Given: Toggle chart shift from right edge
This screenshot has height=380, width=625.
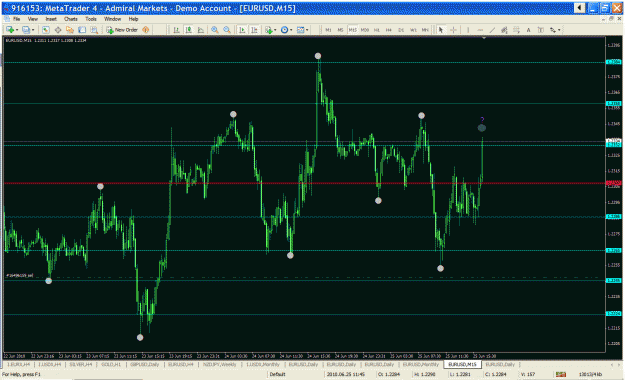Looking at the screenshot, I should (x=254, y=30).
